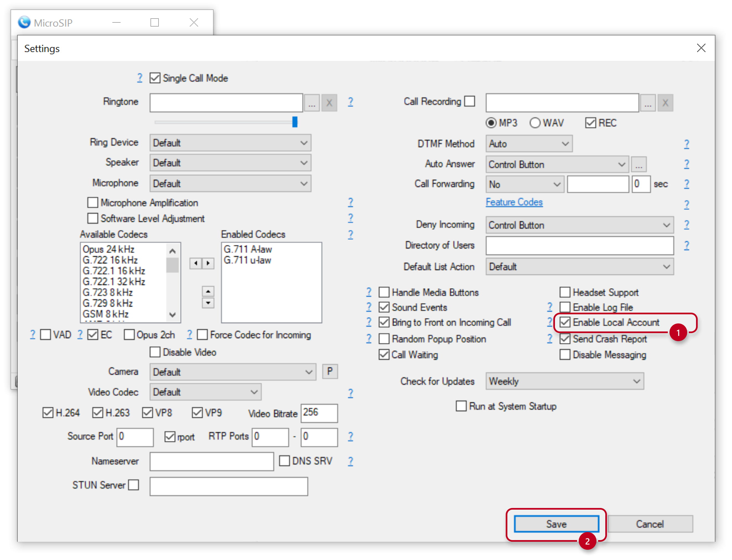This screenshot has width=732, height=560.
Task: Expand the Deny Incoming dropdown
Action: pos(580,225)
